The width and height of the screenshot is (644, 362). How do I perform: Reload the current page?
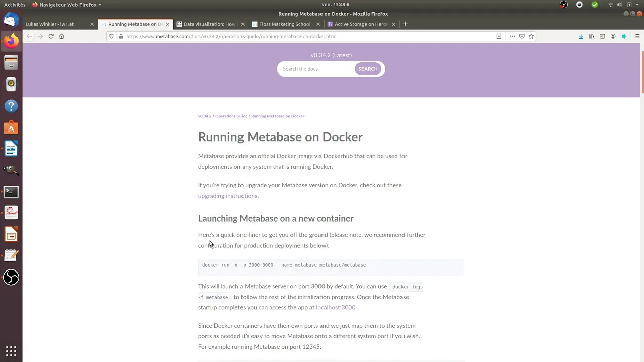51,36
